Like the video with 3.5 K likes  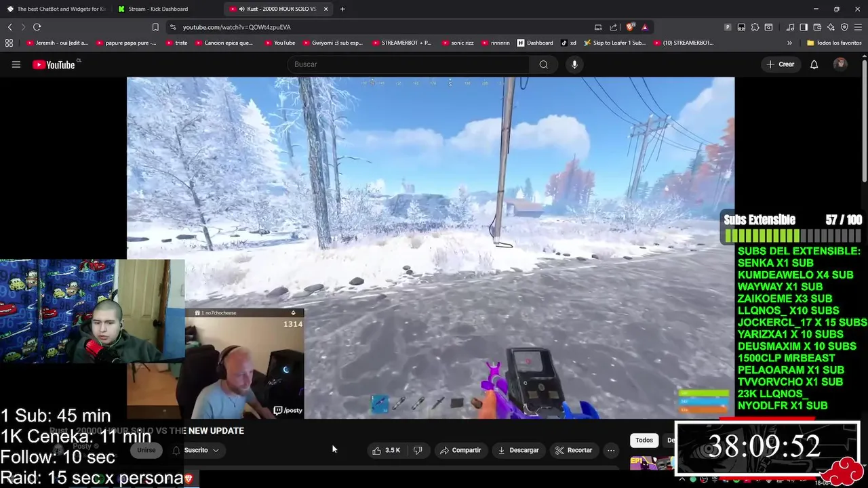386,450
